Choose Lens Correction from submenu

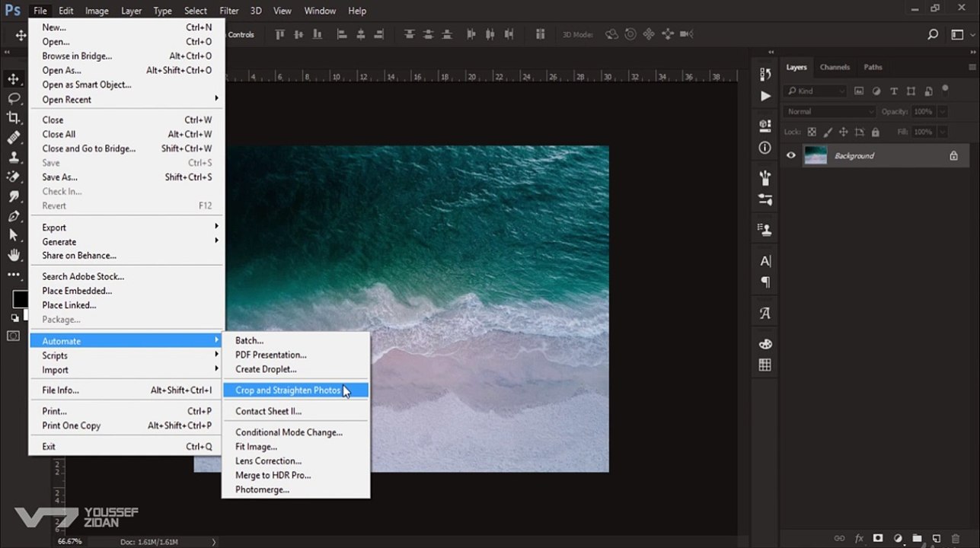point(295,460)
